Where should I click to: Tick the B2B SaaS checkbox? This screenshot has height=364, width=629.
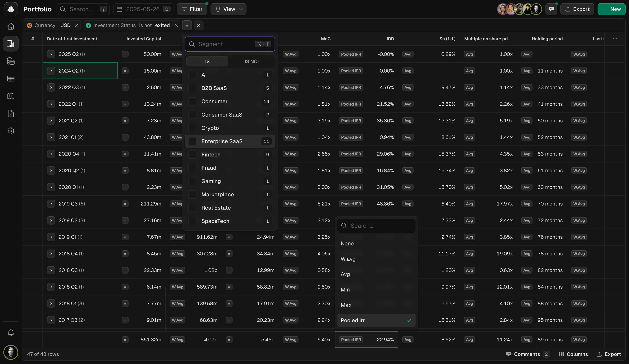[x=192, y=88]
